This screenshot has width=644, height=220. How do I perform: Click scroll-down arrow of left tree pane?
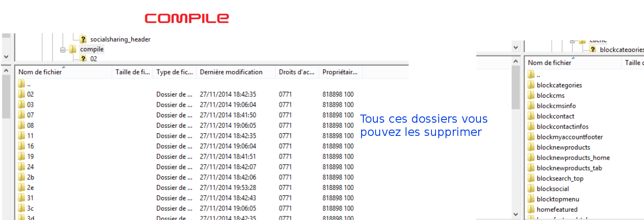pos(6,57)
